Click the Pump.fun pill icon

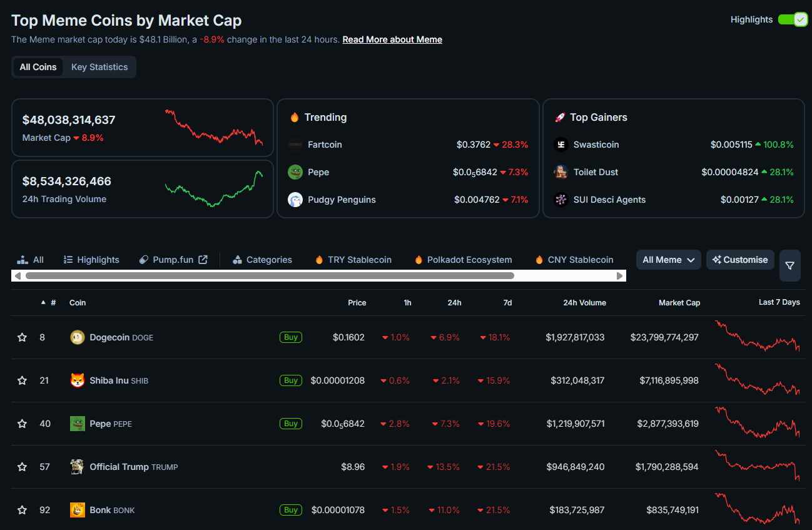pos(144,260)
